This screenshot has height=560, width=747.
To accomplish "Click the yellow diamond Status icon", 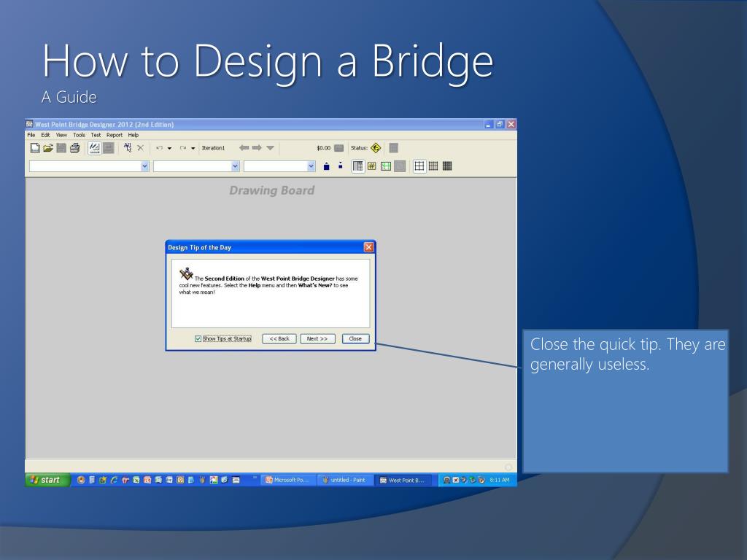I will point(376,148).
